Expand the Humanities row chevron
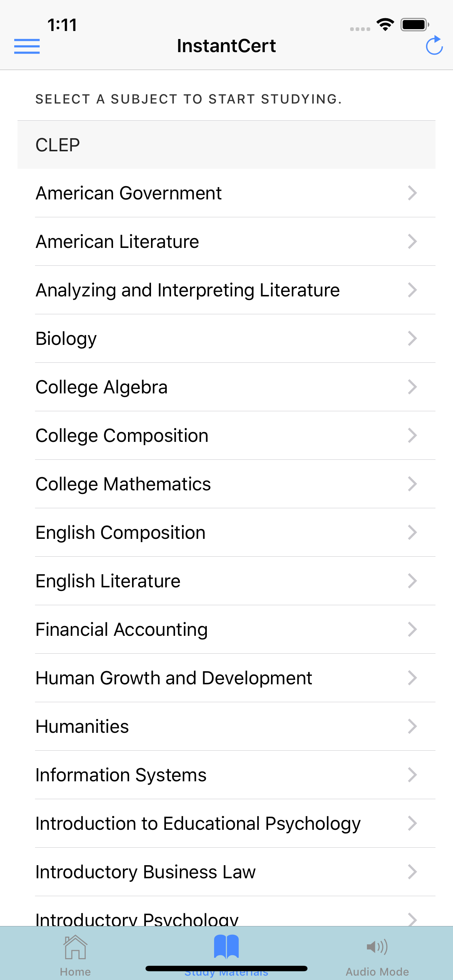453x980 pixels. [412, 726]
